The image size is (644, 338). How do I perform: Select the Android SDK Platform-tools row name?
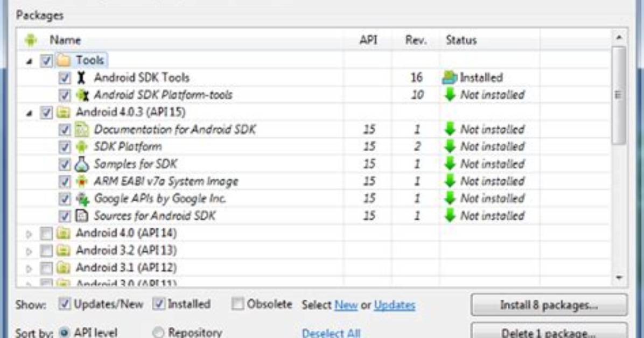(x=163, y=95)
